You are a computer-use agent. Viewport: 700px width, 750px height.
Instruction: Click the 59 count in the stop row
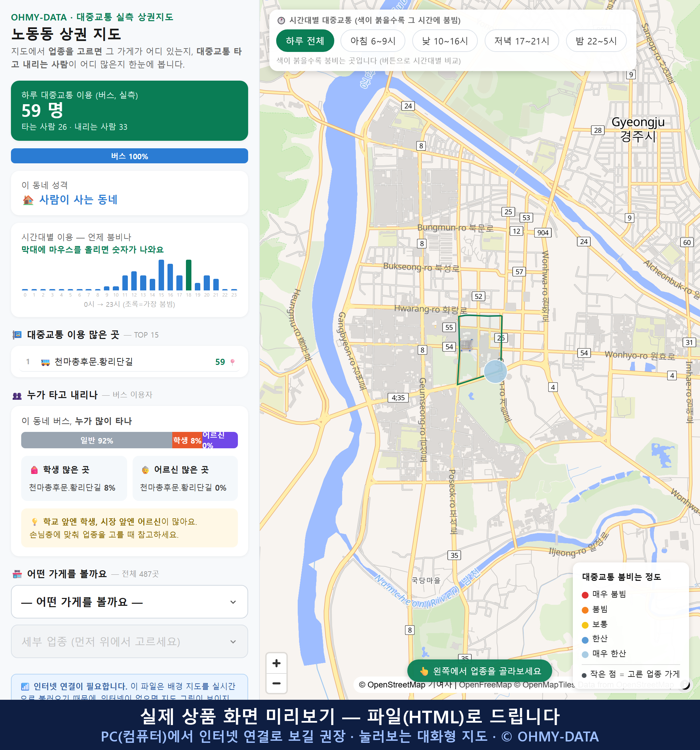(x=220, y=362)
